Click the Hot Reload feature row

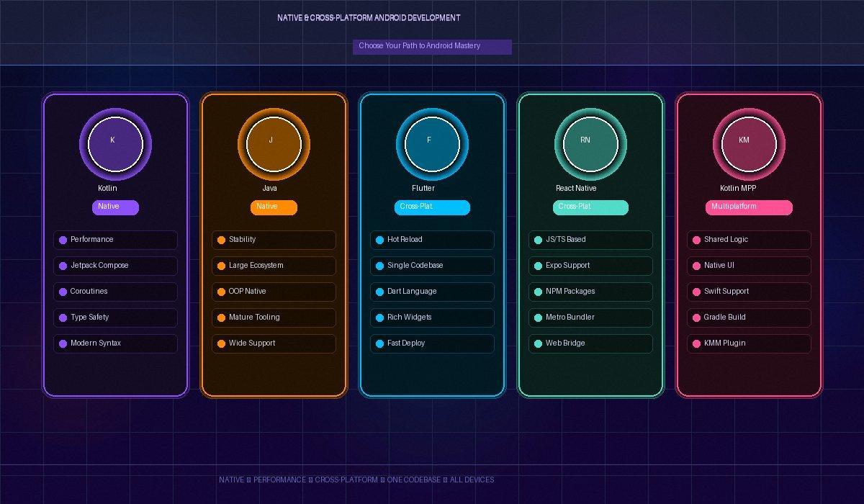coord(432,240)
